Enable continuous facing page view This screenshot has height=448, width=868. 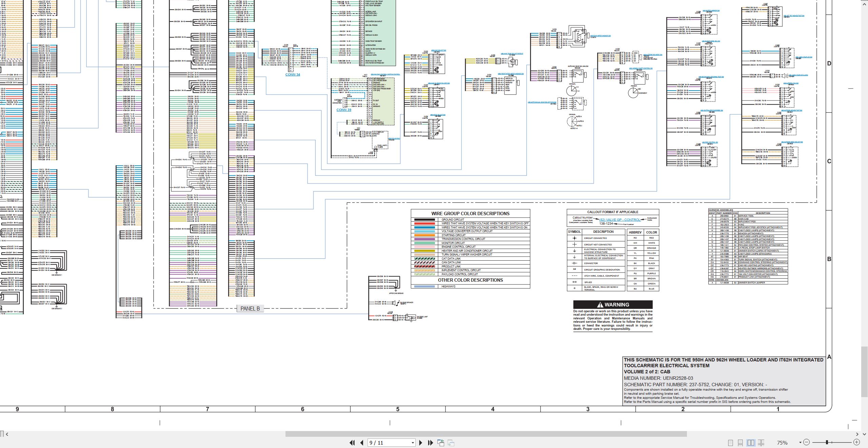pyautogui.click(x=761, y=443)
